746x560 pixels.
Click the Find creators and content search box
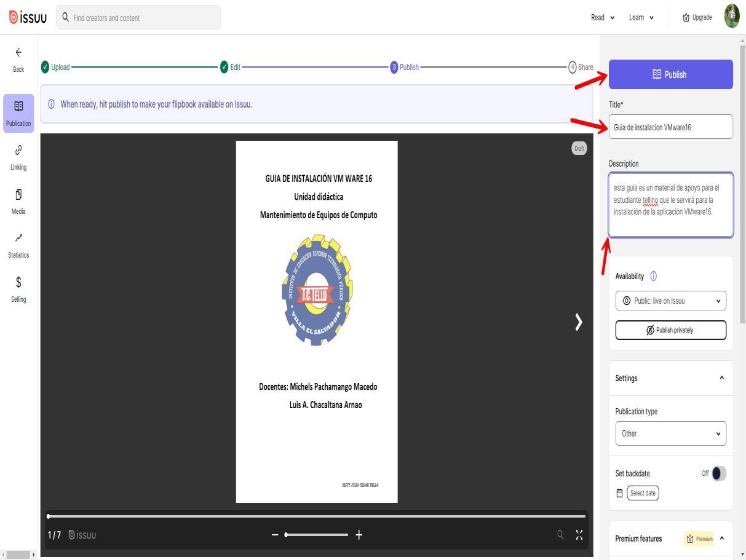138,17
